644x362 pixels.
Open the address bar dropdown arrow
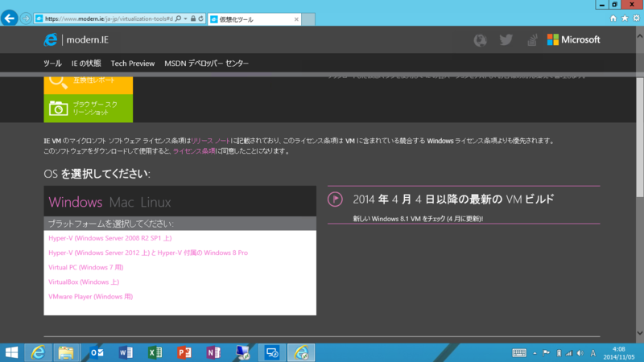[186, 19]
